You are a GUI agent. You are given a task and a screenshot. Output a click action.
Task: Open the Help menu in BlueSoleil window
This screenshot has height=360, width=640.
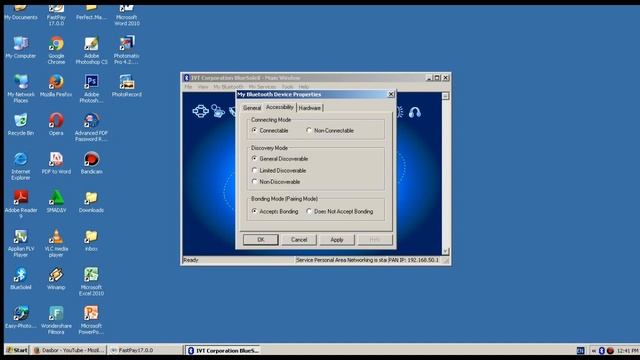[x=304, y=87]
